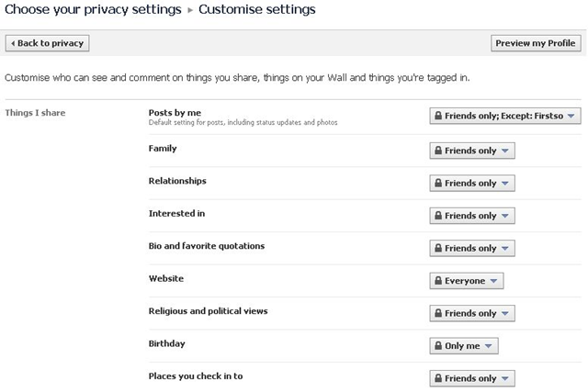The image size is (588, 392).
Task: Go back via Back to privacy button
Action: (47, 43)
